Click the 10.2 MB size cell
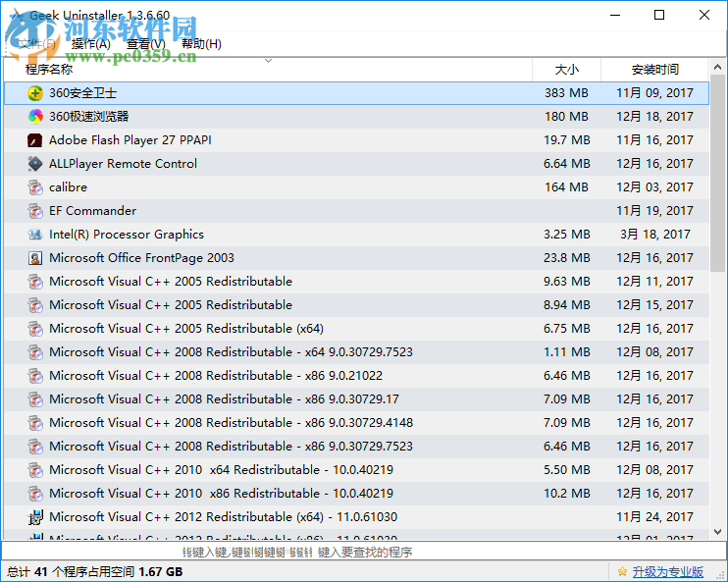 567,494
